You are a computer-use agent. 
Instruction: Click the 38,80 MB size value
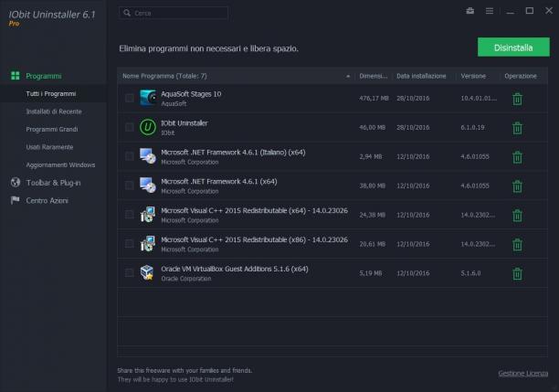point(372,185)
